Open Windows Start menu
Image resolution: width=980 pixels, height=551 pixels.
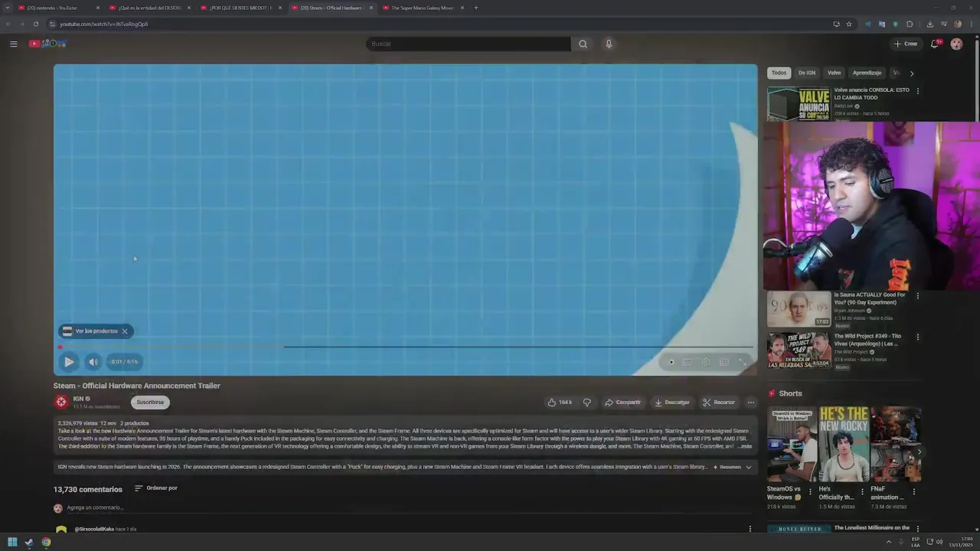12,543
